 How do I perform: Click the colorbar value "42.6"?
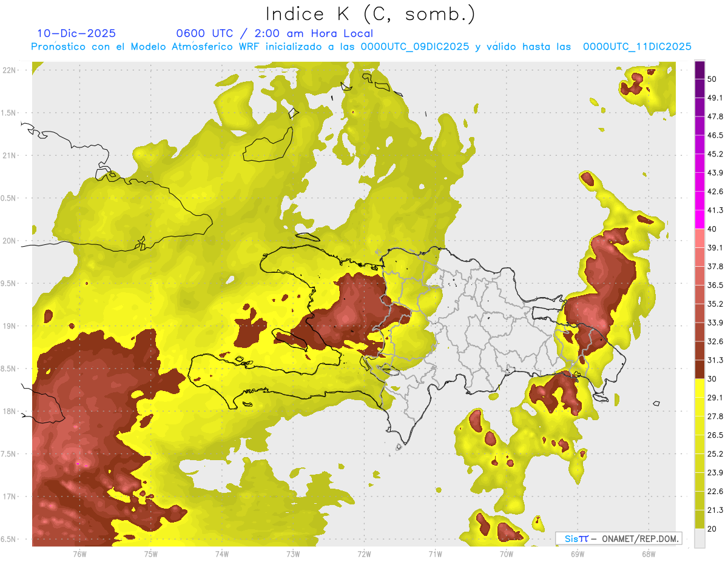click(x=715, y=192)
